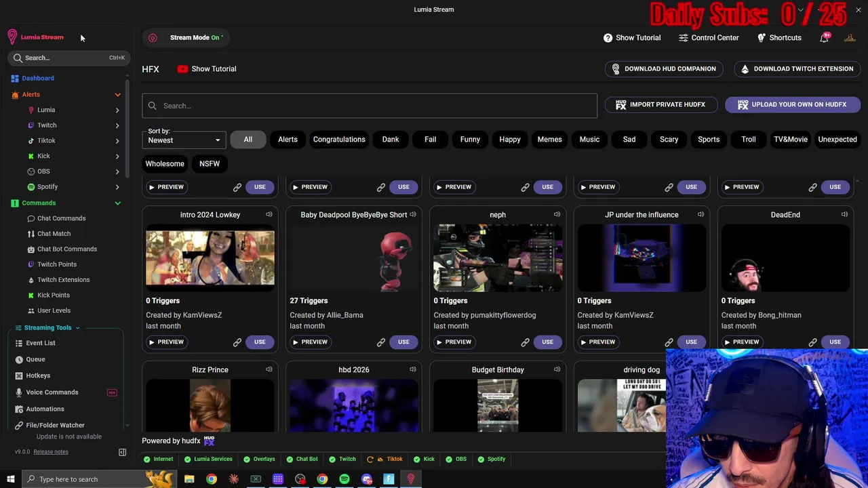Copy link for Baby Deadpool ByeByeBye card

pyautogui.click(x=381, y=342)
